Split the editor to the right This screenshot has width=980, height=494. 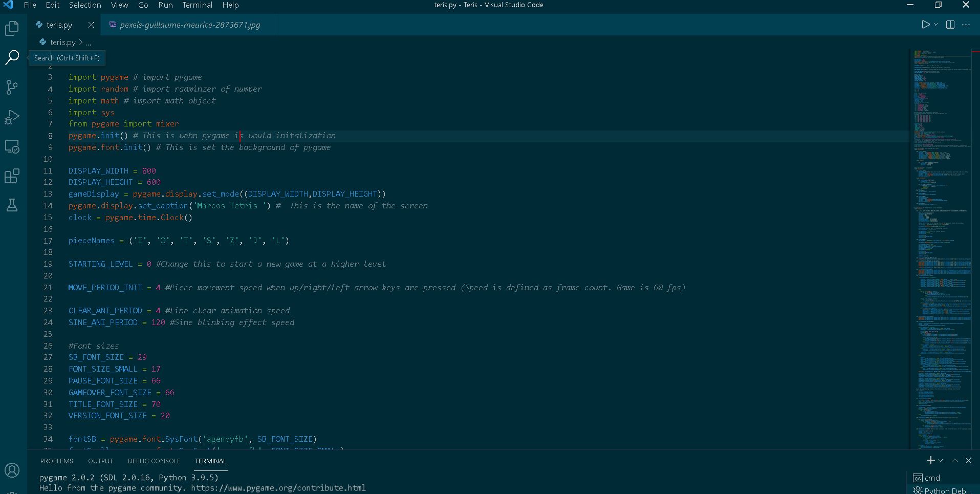pyautogui.click(x=950, y=25)
